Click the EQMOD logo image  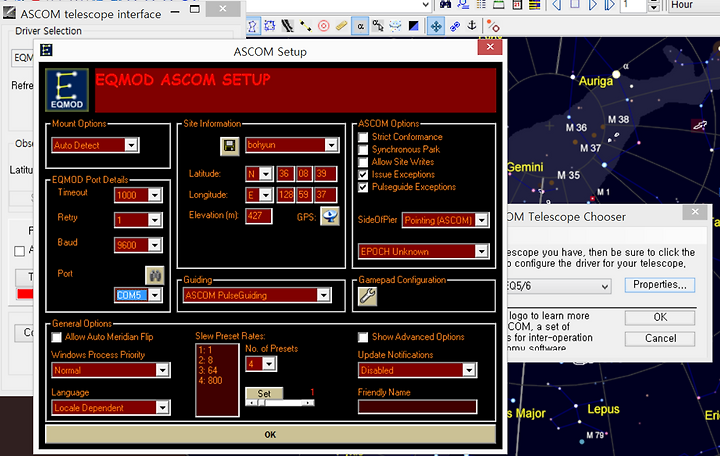(x=67, y=90)
